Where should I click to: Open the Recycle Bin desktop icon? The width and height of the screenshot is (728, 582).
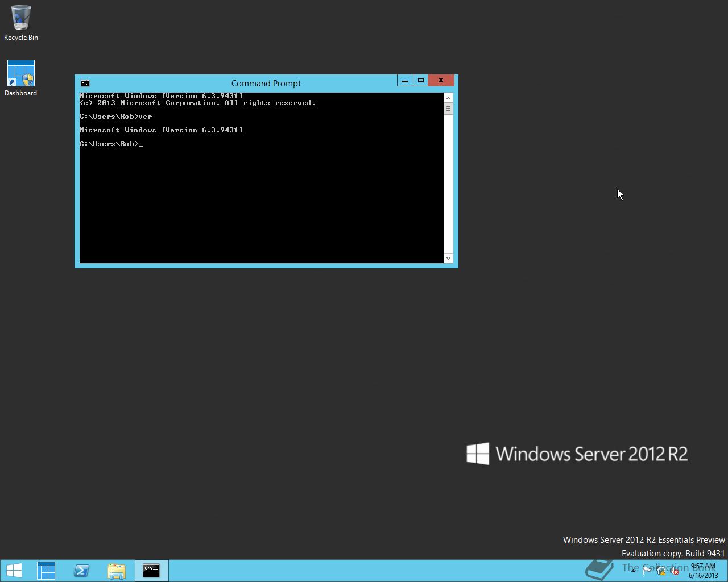(x=20, y=23)
